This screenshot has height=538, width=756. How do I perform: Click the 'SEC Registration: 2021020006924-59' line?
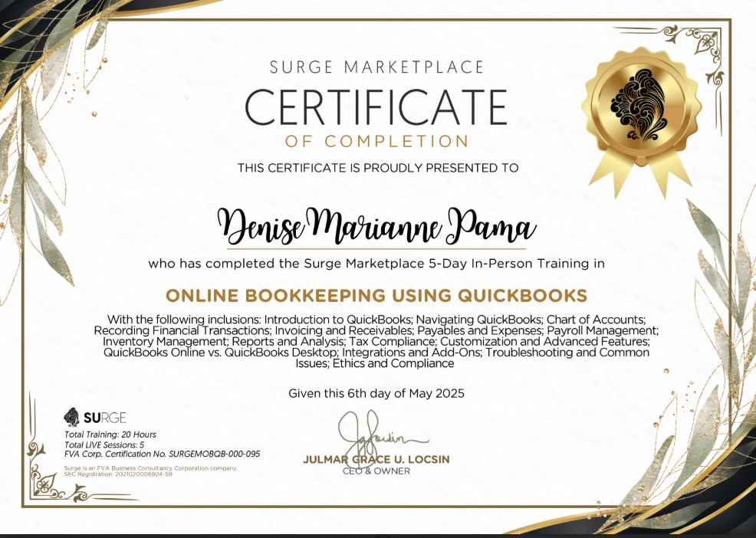118,474
